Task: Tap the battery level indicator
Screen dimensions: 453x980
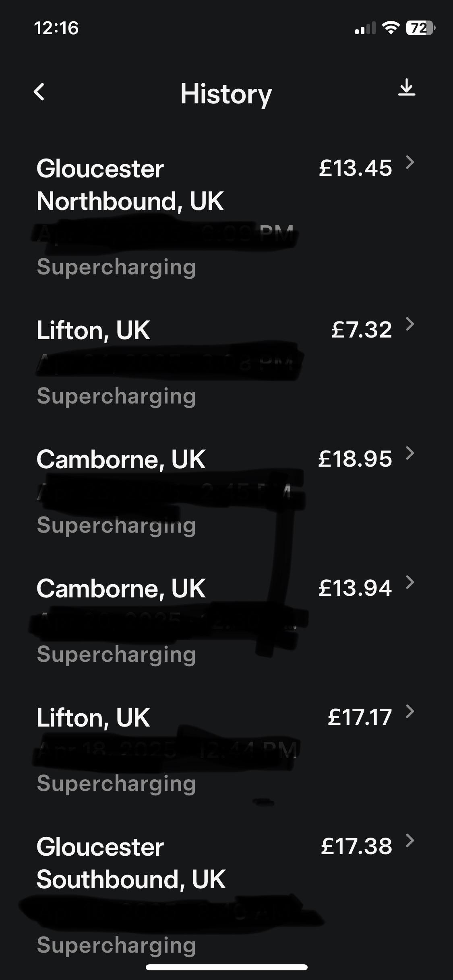Action: [x=420, y=28]
